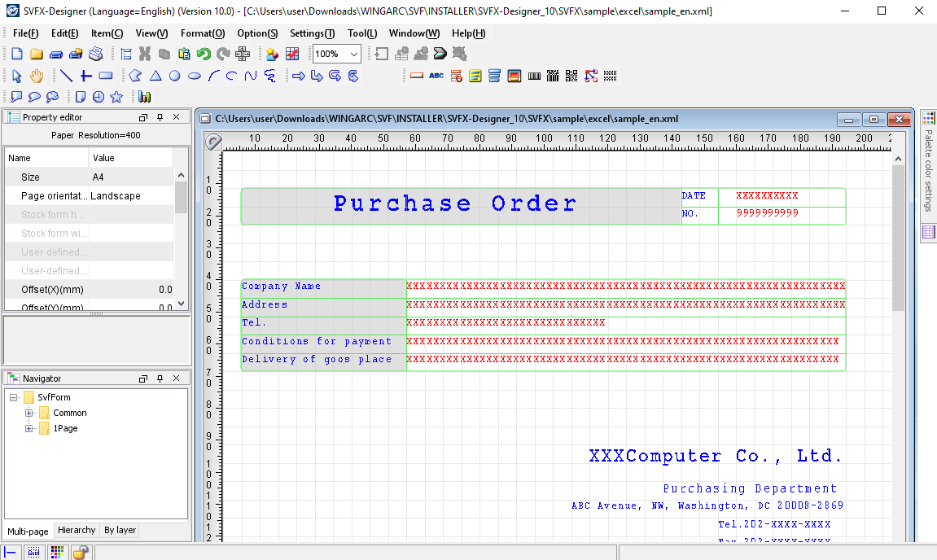
Task: Select the Conditions for payment label
Action: coord(317,341)
